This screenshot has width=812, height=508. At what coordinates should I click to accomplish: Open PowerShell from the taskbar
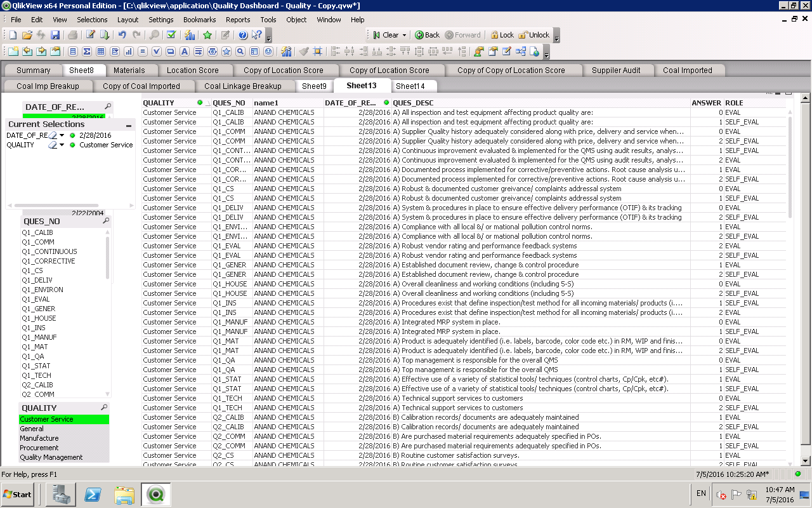coord(93,494)
